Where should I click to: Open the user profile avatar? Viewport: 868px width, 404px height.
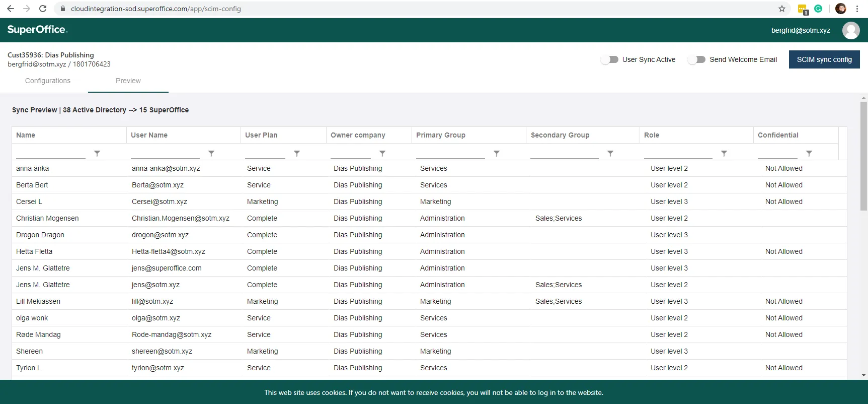(x=851, y=30)
